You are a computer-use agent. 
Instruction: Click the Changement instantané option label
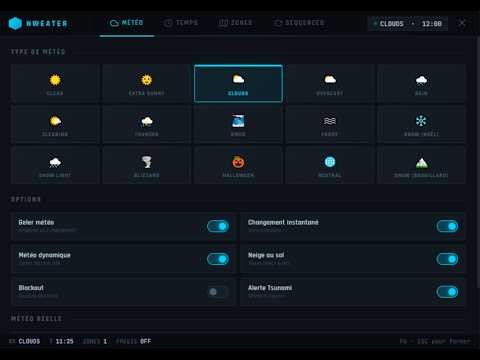[x=283, y=222]
